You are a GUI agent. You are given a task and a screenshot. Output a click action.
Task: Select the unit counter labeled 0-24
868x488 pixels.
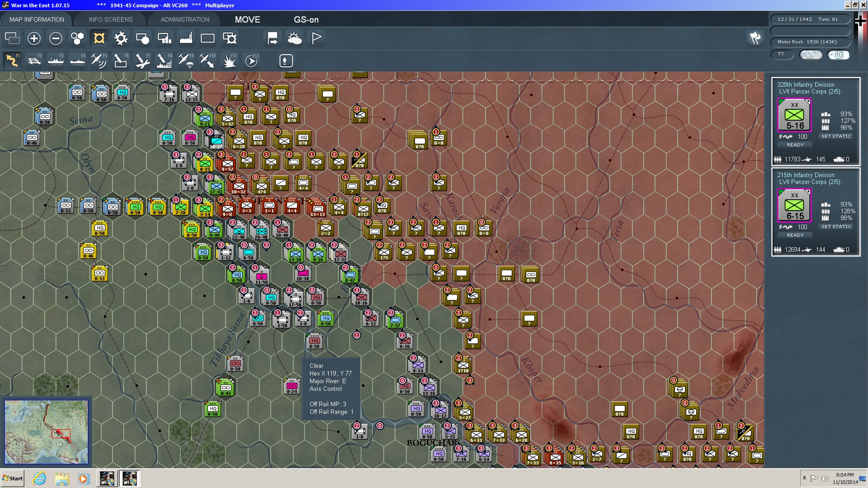click(x=292, y=386)
